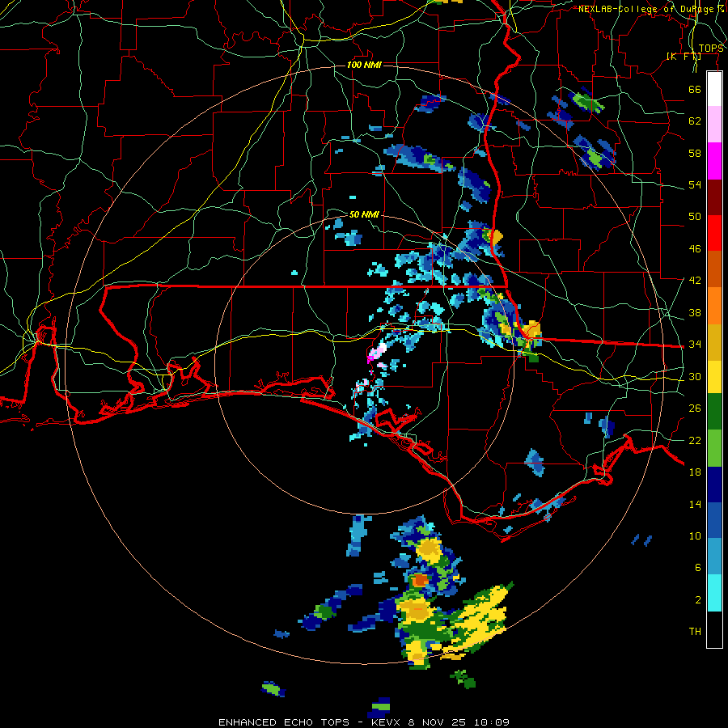Select the "22" scale value
728x728 pixels.
pos(695,440)
